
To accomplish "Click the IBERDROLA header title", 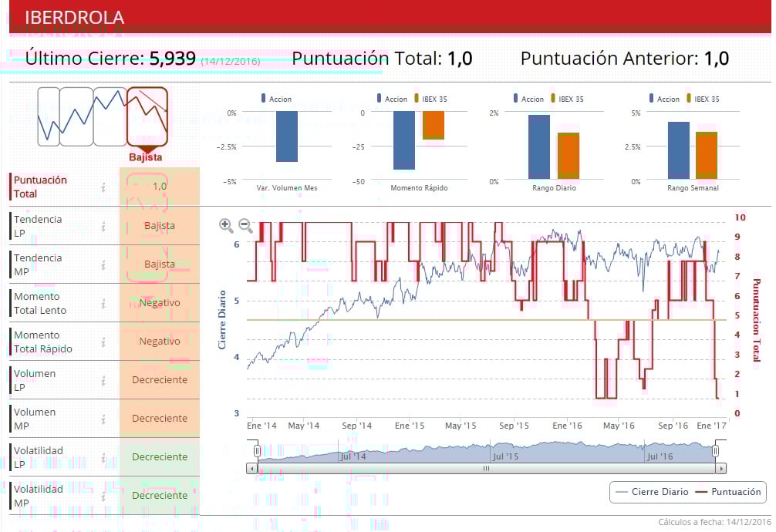I will pos(74,17).
